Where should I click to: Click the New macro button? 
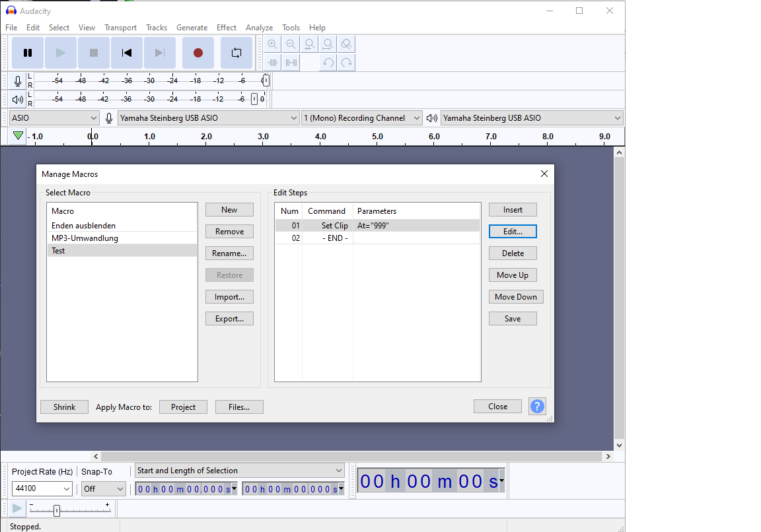coord(230,209)
